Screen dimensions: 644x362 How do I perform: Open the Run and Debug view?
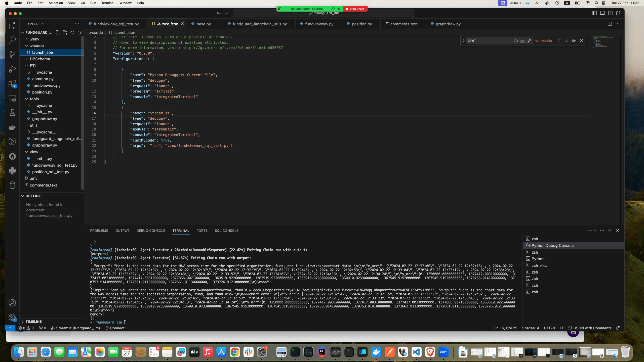(12, 69)
